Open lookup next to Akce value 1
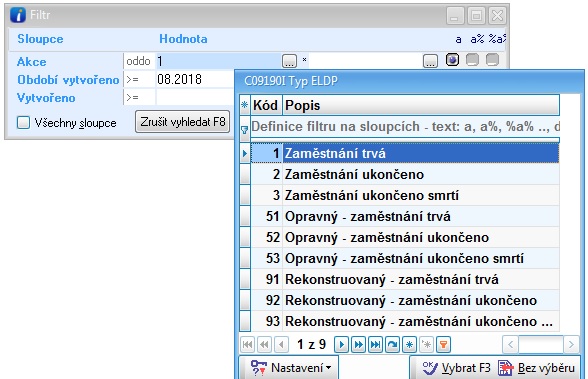 point(289,61)
